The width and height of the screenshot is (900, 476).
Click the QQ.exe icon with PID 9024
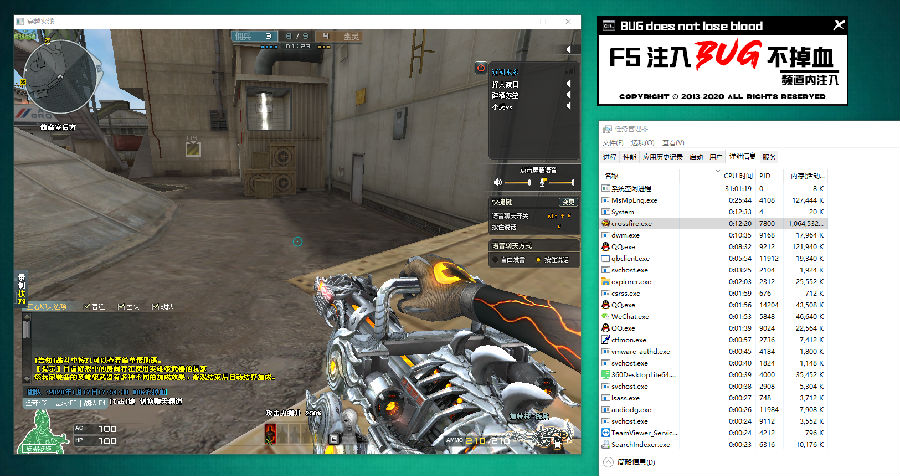605,328
